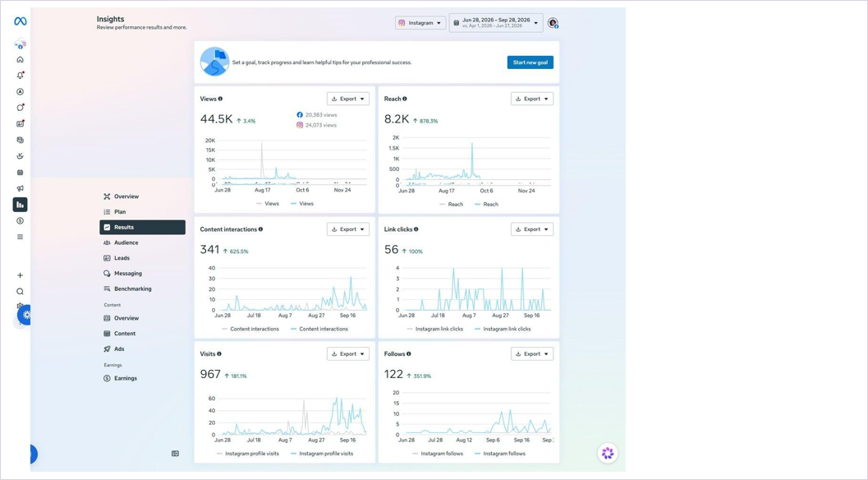Open the All tools hamburger menu icon

20,237
